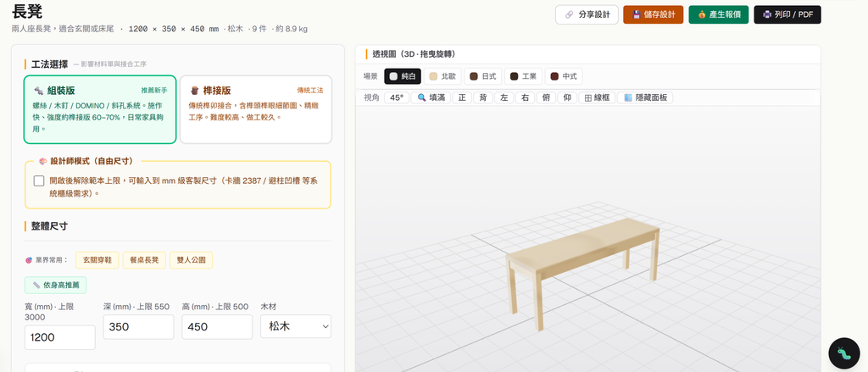Viewport: 868px width, 372px height.
Task: Apply the 雙人公園 preset
Action: pos(191,259)
